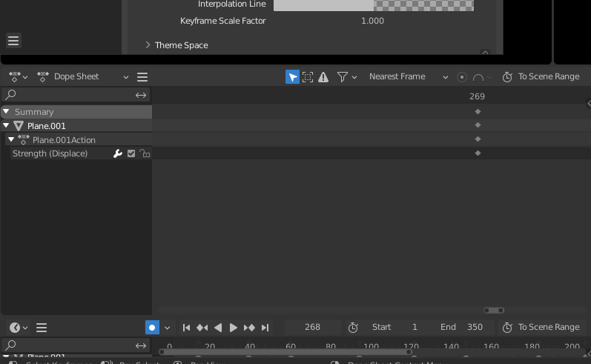Image resolution: width=591 pixels, height=364 pixels.
Task: Click the End frame field showing 350
Action: 462,327
